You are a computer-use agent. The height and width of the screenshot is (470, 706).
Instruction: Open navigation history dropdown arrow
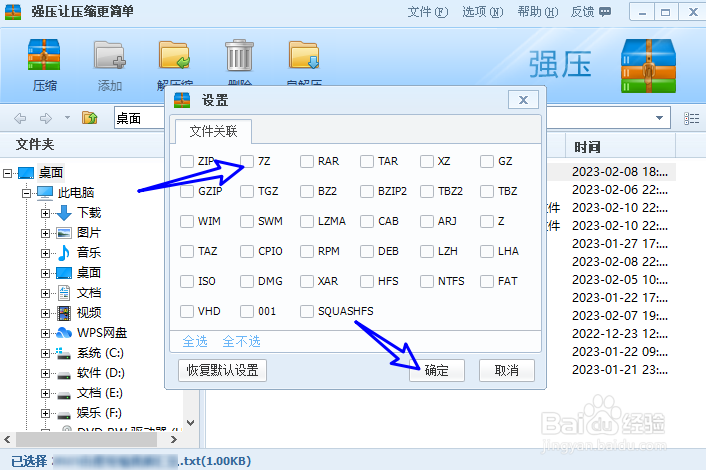(x=67, y=118)
